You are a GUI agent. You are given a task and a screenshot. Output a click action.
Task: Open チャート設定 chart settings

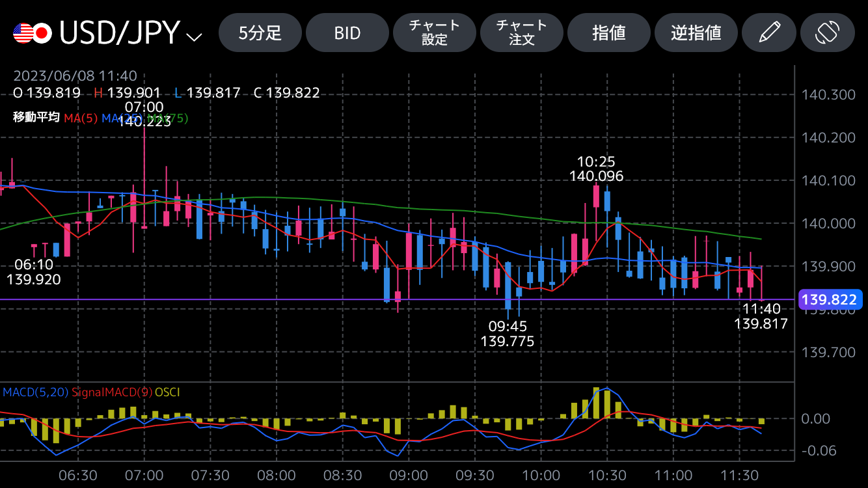pyautogui.click(x=435, y=33)
